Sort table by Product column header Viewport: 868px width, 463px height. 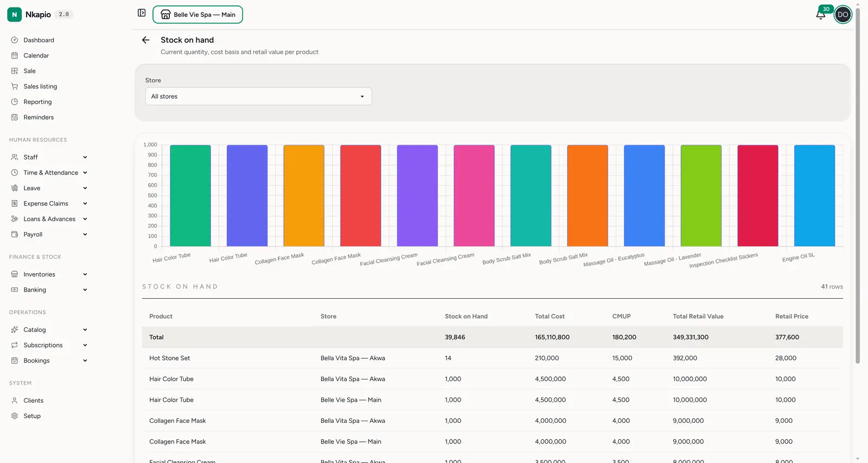click(161, 317)
